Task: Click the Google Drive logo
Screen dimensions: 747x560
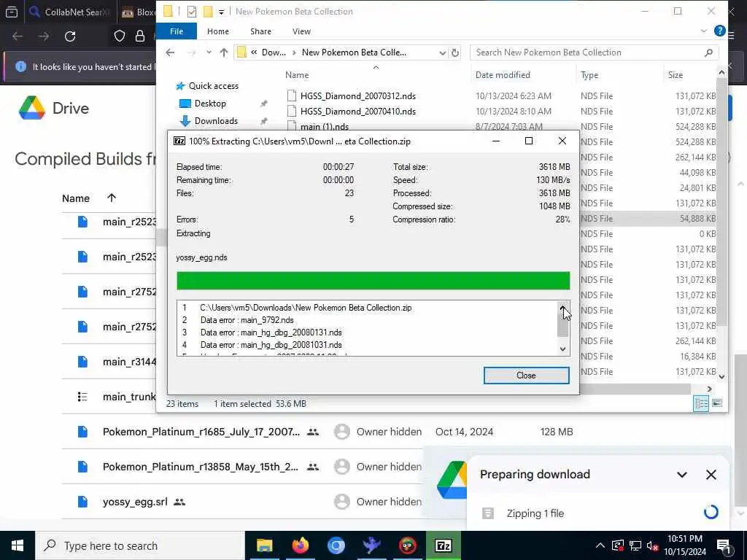Action: pyautogui.click(x=32, y=108)
